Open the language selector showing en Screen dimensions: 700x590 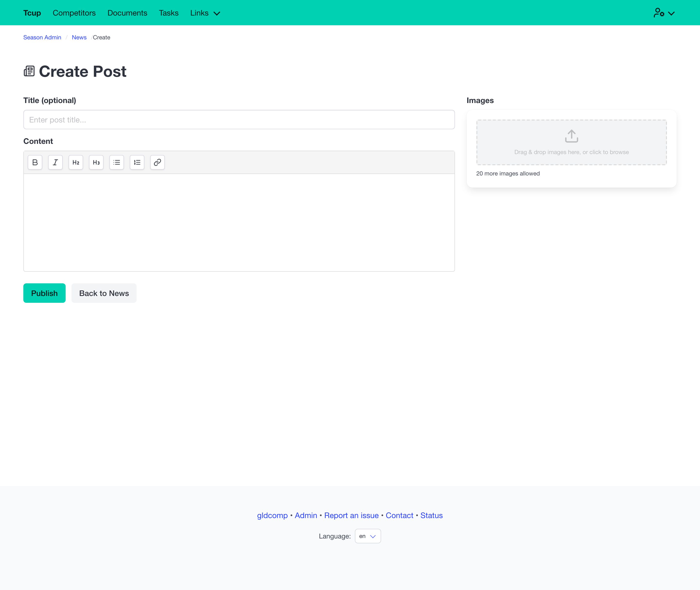point(368,536)
